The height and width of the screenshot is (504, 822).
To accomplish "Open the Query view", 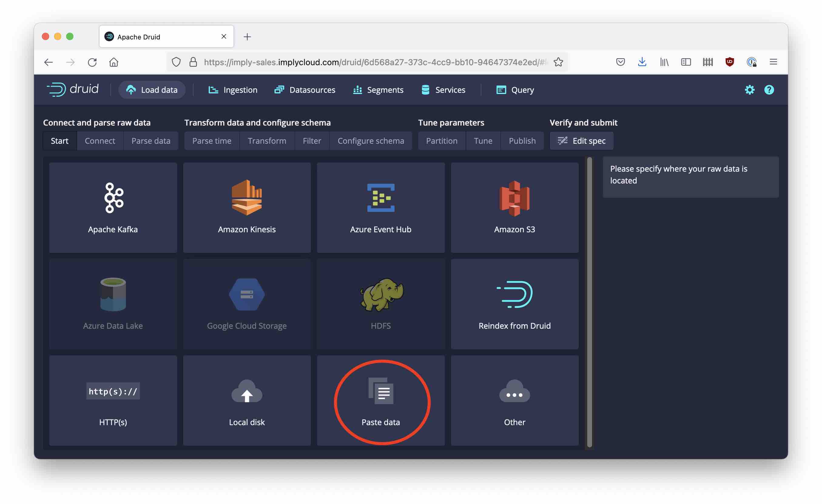I will tap(515, 90).
